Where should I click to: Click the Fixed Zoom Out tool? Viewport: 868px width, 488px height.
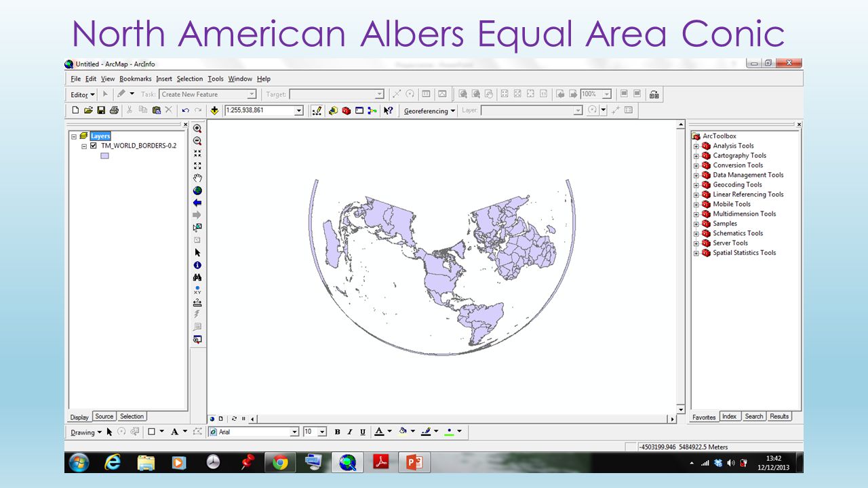coord(197,165)
